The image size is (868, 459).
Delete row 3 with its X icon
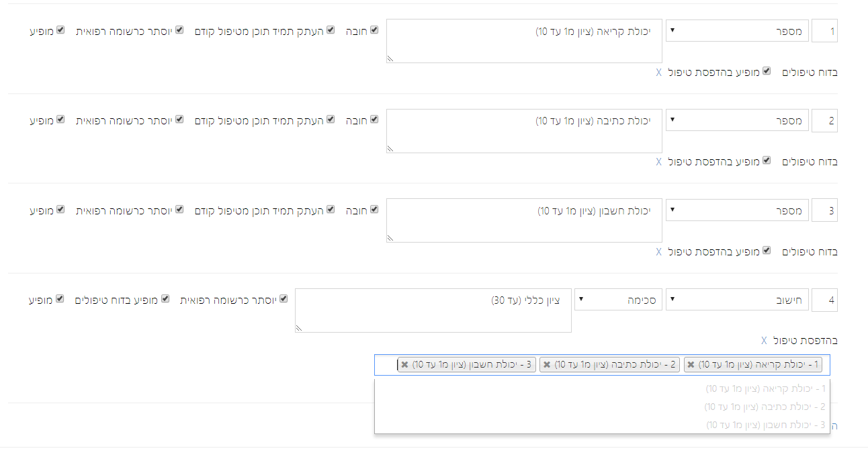[x=658, y=251]
